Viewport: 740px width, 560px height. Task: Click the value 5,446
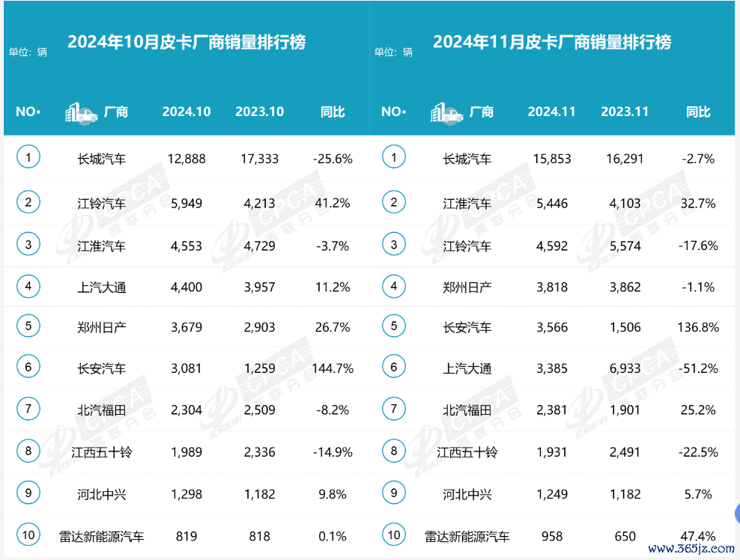552,204
